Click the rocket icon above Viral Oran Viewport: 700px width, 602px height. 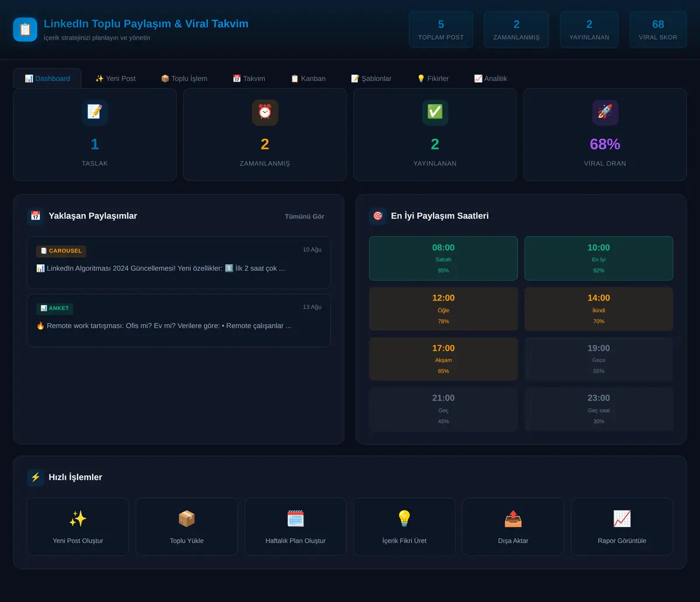(605, 112)
